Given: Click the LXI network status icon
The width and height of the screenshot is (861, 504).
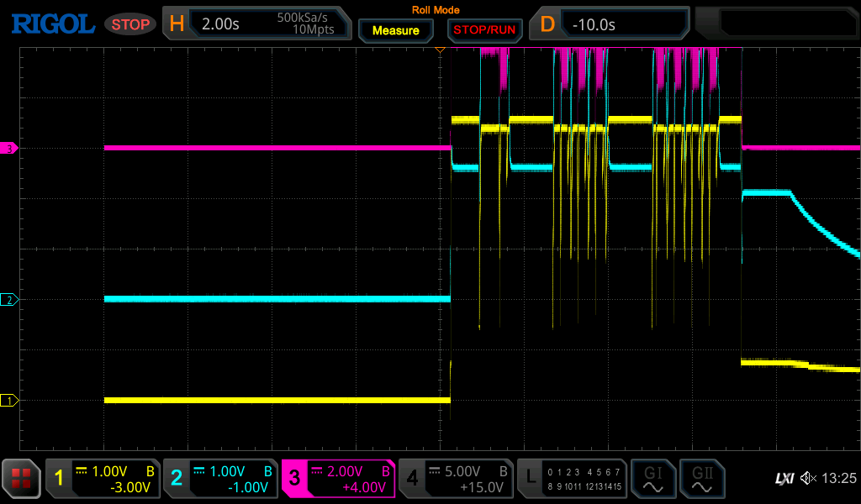Looking at the screenshot, I should coord(784,479).
